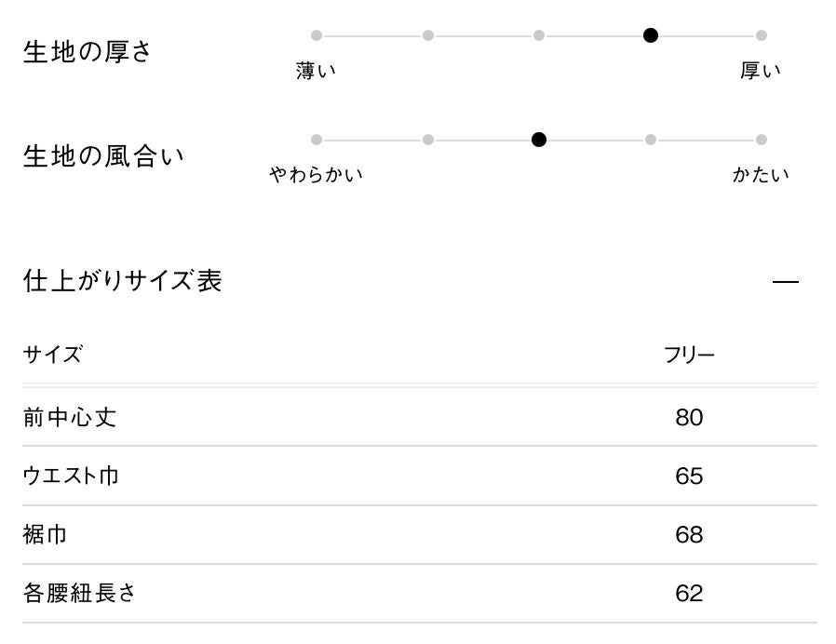
Task: Click the 生地の風合い heading text
Action: coord(103,156)
